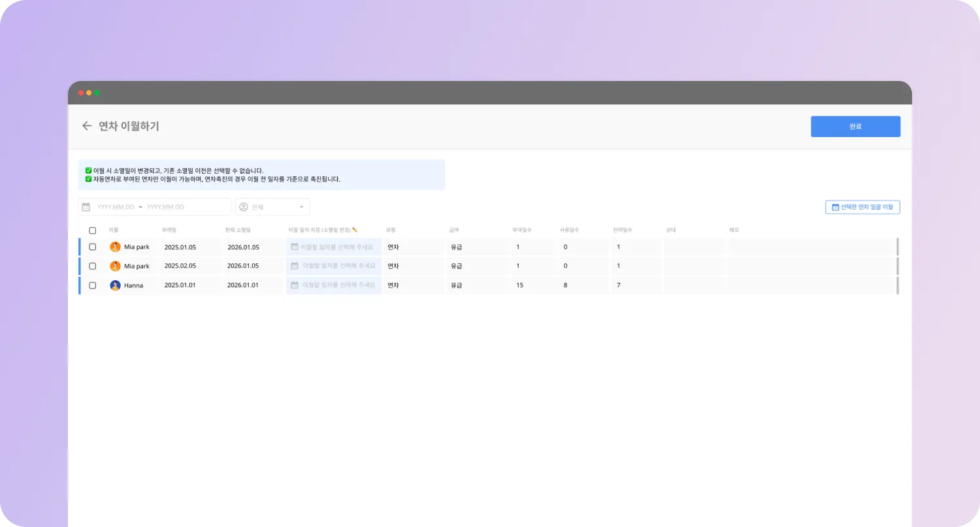
Task: Click Mia park's avatar in the 2025.02.05 row
Action: click(115, 266)
